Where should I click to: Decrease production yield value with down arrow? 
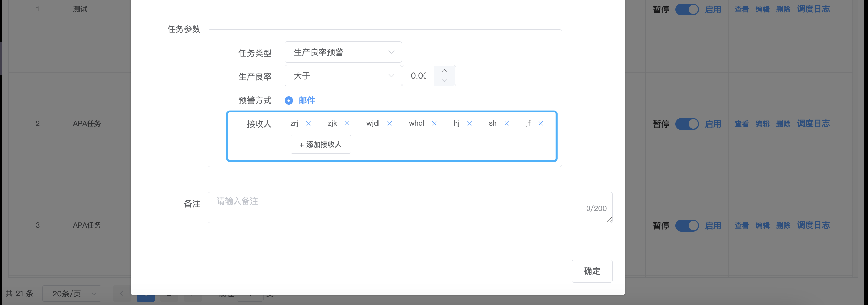point(445,81)
